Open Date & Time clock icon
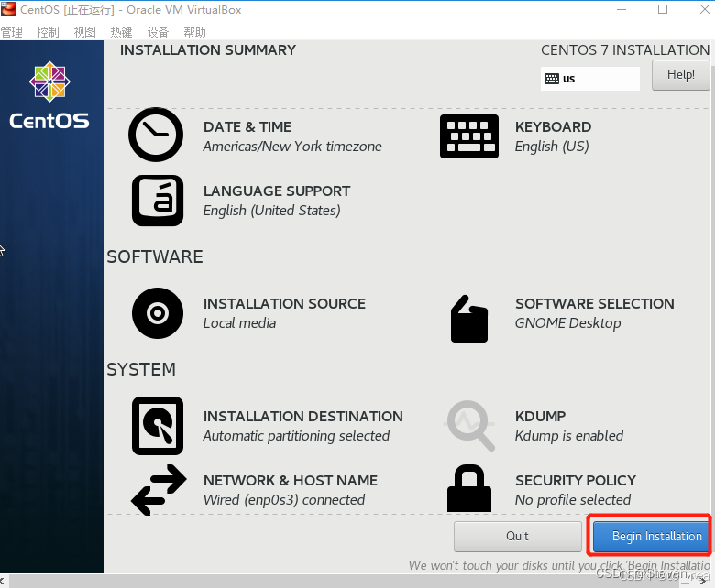The height and width of the screenshot is (588, 715). click(156, 135)
